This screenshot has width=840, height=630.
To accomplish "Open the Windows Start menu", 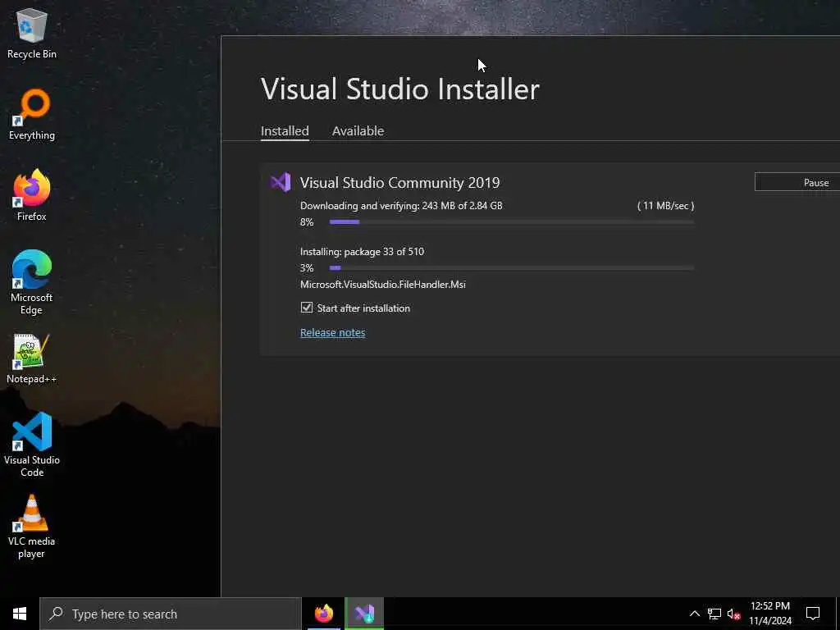I will pos(20,614).
